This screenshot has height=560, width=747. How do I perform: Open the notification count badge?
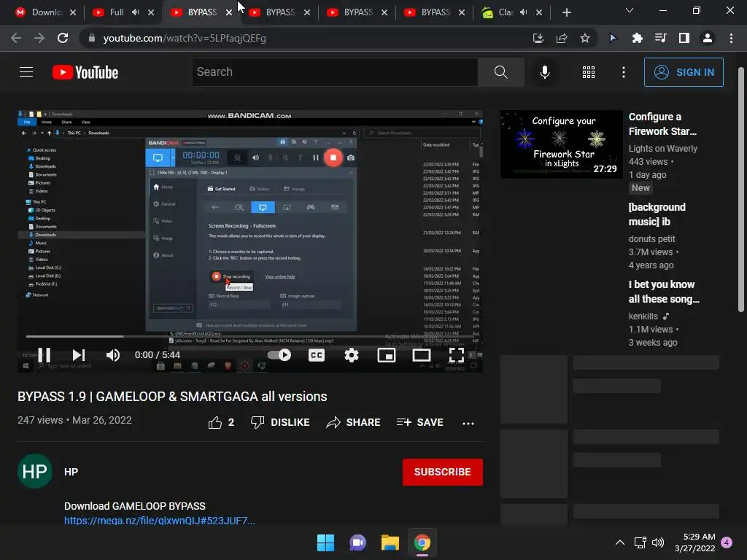727,542
